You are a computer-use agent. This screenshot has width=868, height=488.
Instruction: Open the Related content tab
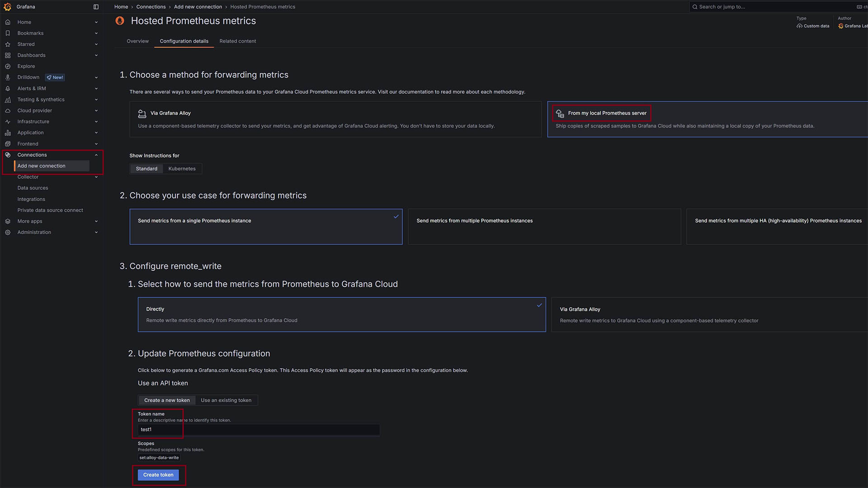click(237, 41)
